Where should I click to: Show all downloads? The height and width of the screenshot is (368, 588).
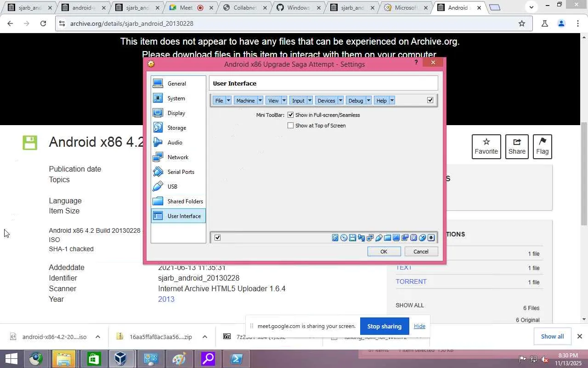pyautogui.click(x=552, y=336)
